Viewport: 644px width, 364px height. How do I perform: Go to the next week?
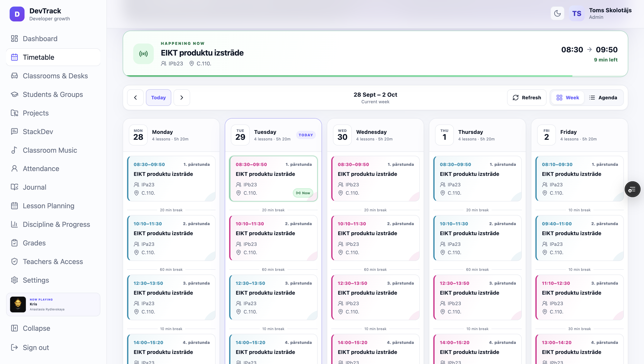182,98
